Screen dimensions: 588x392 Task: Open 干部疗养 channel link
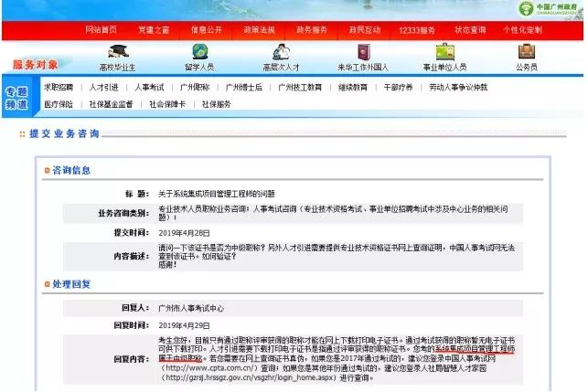[x=398, y=88]
